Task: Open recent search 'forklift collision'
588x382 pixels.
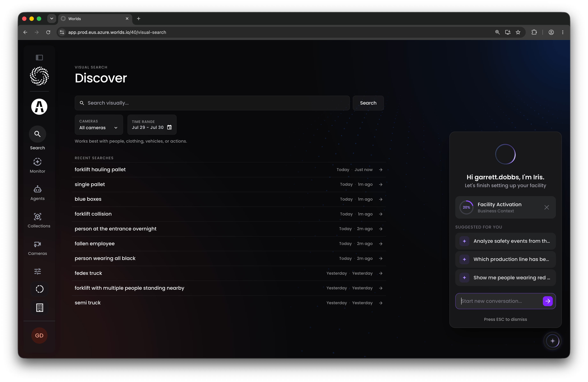Action: point(229,214)
